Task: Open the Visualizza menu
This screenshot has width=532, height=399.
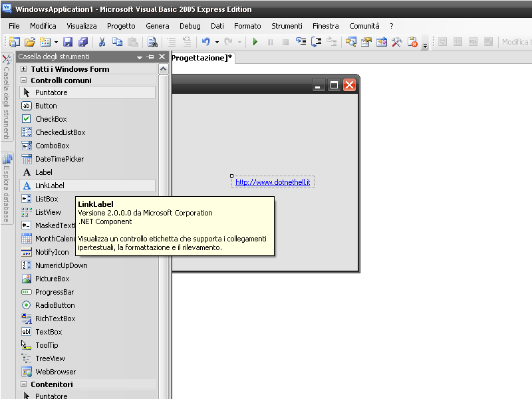Action: (x=82, y=26)
